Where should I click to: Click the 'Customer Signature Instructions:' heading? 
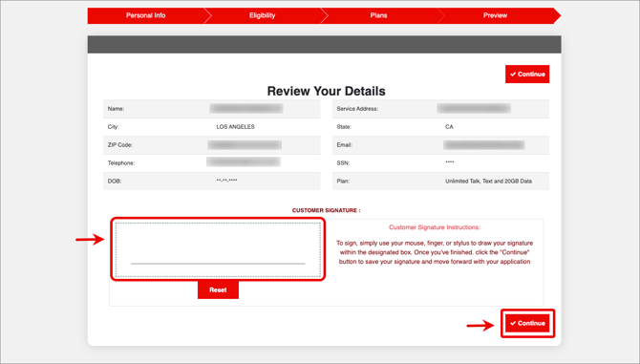click(x=435, y=227)
